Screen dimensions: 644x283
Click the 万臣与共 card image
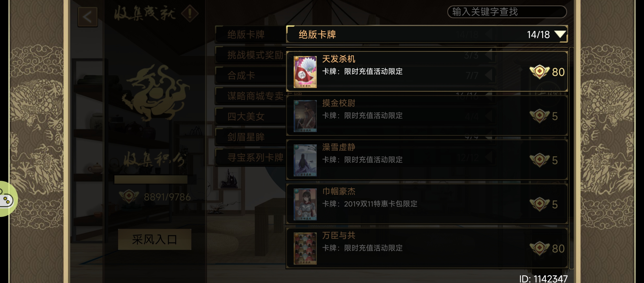[x=305, y=248]
